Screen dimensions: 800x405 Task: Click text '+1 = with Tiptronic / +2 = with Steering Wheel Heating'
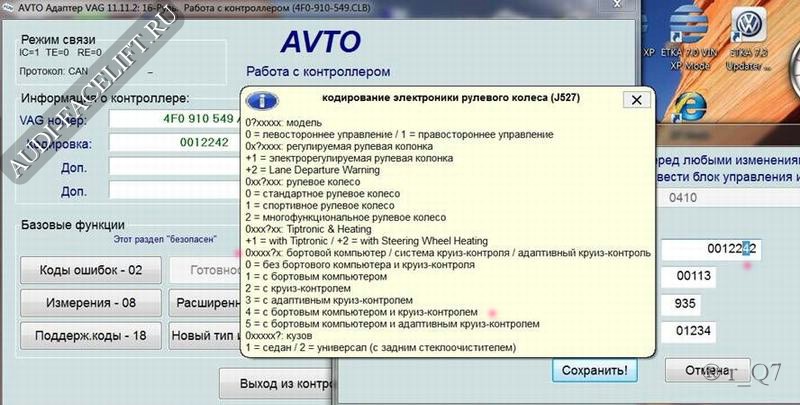(x=366, y=241)
